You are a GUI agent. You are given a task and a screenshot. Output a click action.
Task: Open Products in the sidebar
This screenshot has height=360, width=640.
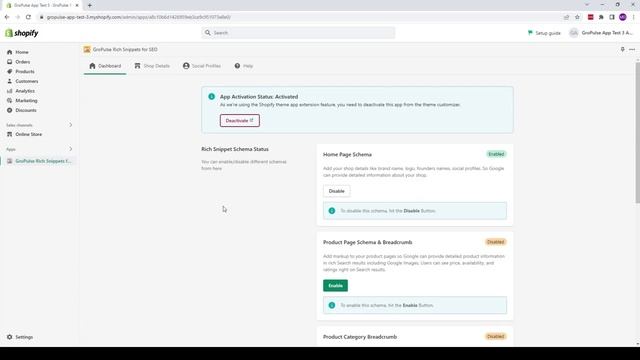[24, 72]
